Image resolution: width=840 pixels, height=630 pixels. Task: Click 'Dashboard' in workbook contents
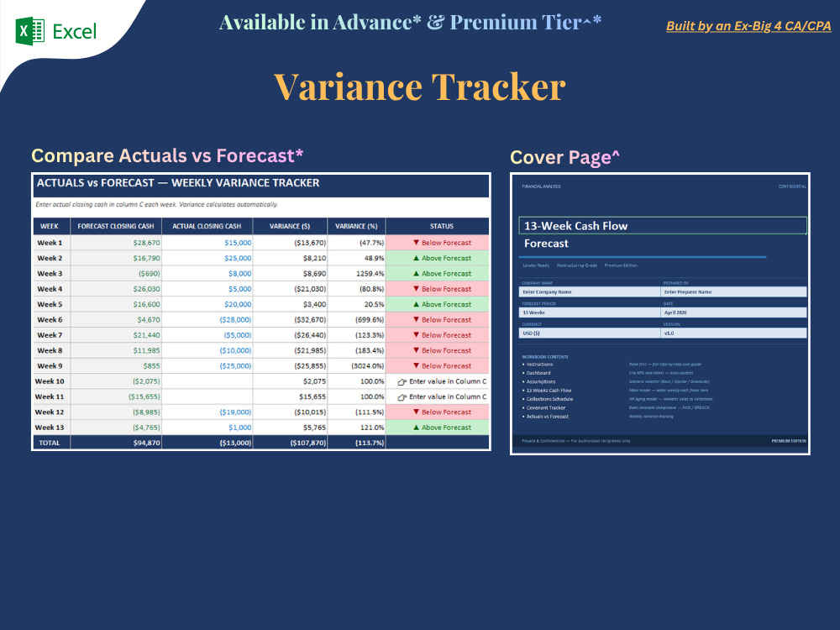point(538,373)
